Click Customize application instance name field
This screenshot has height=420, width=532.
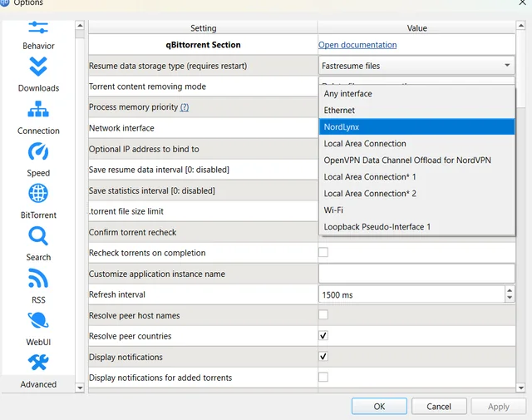[416, 274]
